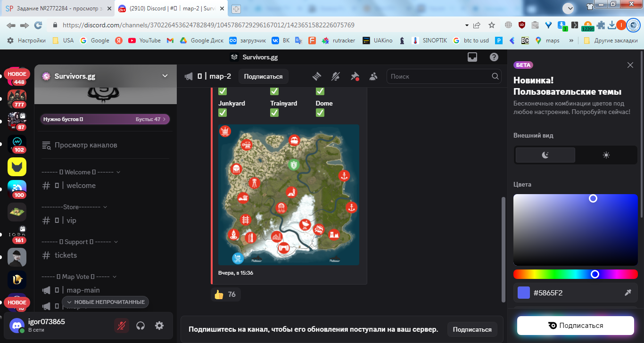Image resolution: width=644 pixels, height=343 pixels.
Task: Click the green checkmark under Junkyard
Action: [223, 113]
